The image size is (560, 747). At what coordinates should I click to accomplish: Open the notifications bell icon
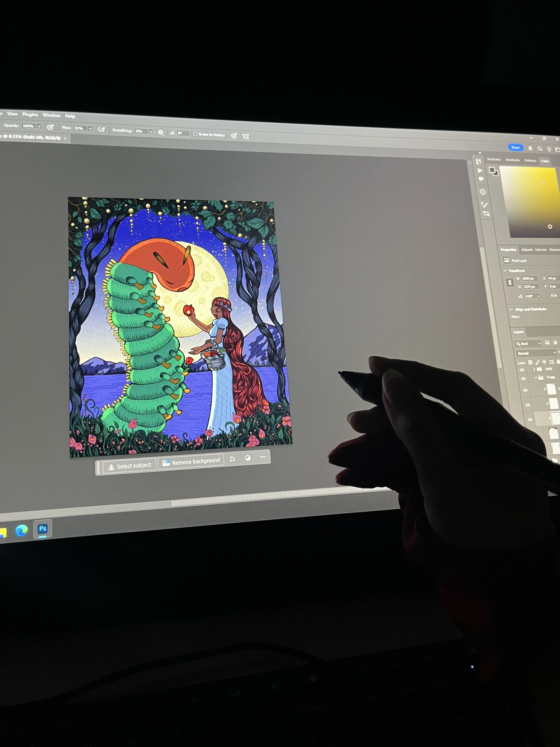pos(530,148)
